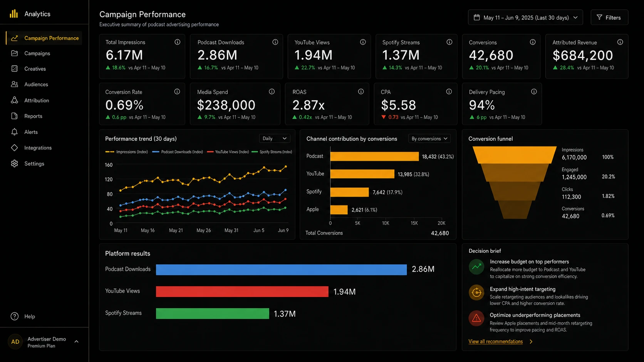Click the Help question mark icon
Screen dimensions: 644x362
[x=15, y=316]
